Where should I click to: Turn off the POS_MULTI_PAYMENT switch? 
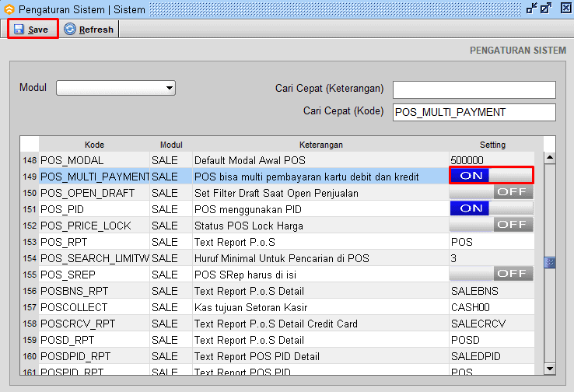click(492, 176)
